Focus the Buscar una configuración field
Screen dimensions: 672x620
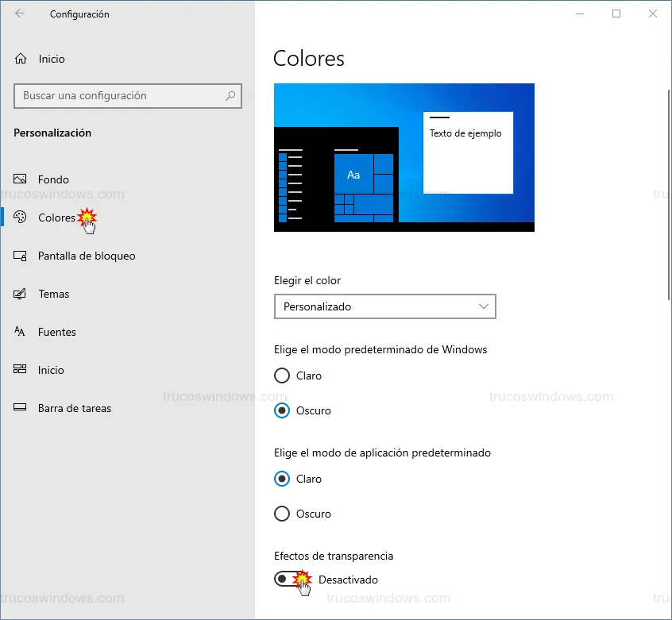coord(119,96)
